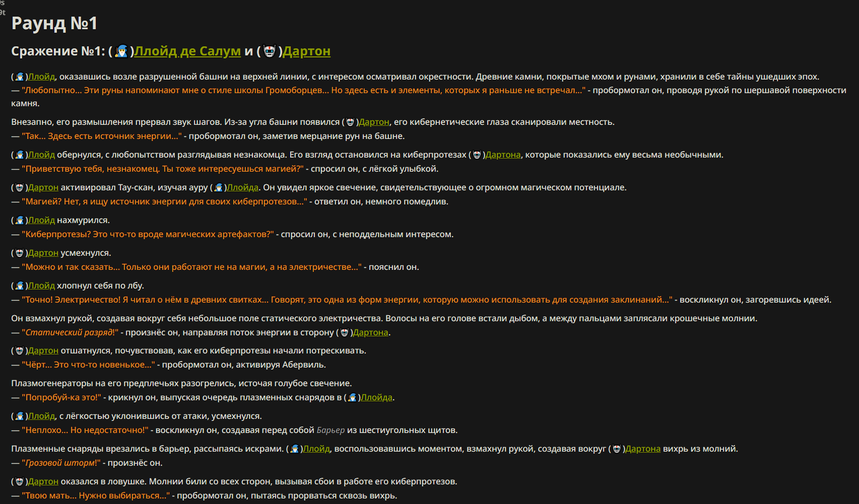Open Ллойда link after 'плазменных снарядов в'

click(376, 397)
